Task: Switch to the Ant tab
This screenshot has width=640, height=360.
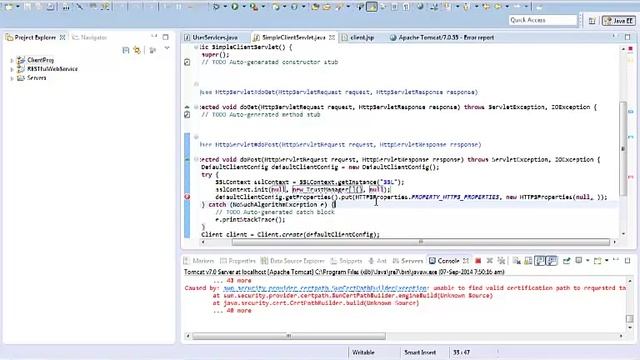Action: (377, 261)
